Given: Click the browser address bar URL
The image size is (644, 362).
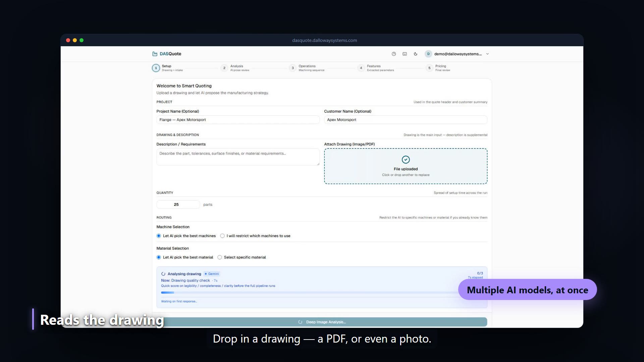Looking at the screenshot, I should pyautogui.click(x=324, y=40).
